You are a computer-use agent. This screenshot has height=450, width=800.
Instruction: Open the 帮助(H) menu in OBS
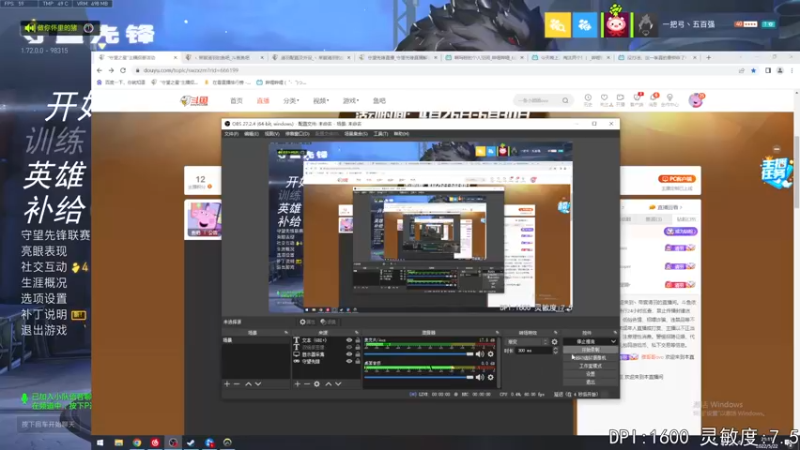[401, 134]
